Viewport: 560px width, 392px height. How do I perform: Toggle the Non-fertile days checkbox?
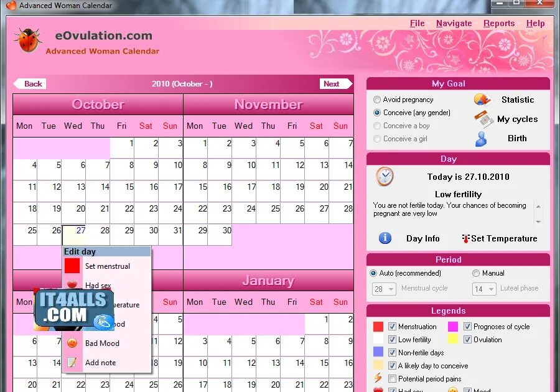point(392,352)
